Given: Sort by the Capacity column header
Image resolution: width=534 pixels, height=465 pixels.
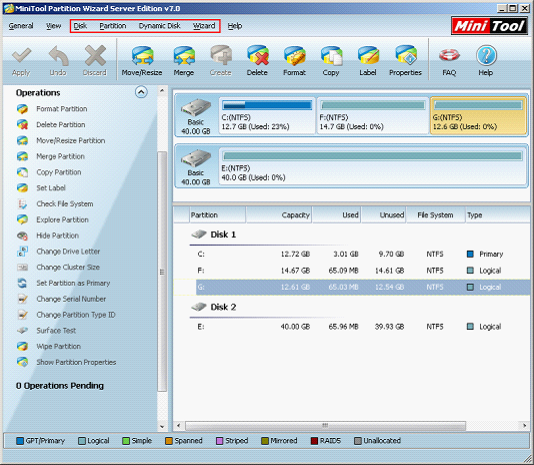Looking at the screenshot, I should (279, 215).
